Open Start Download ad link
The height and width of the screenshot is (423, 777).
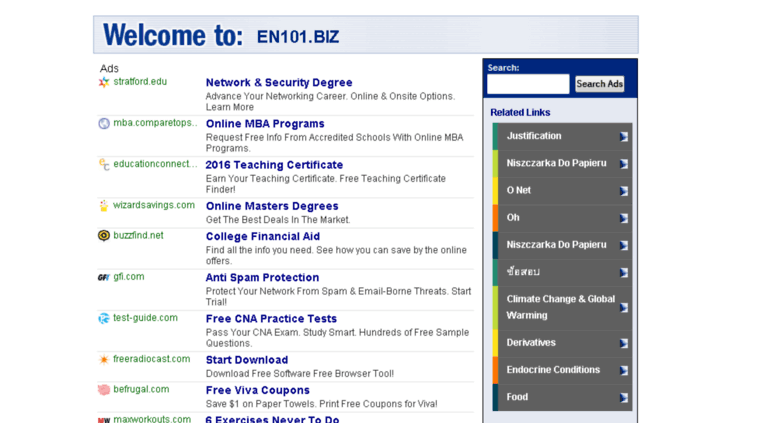(247, 360)
